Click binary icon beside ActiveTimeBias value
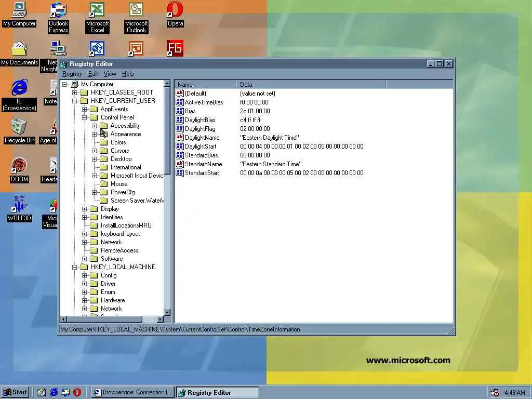Screen dimensions: 532x399 (x=180, y=102)
